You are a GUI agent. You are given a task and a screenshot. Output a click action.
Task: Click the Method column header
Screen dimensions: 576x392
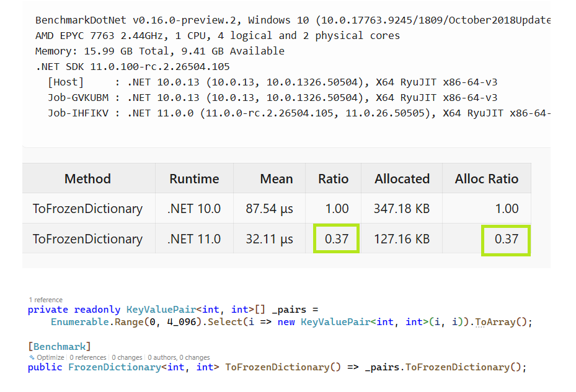coord(87,179)
